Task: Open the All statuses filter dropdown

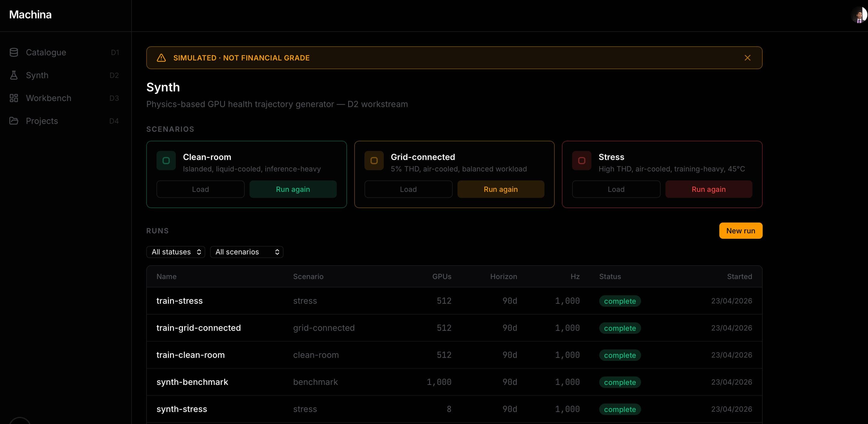Action: tap(175, 252)
